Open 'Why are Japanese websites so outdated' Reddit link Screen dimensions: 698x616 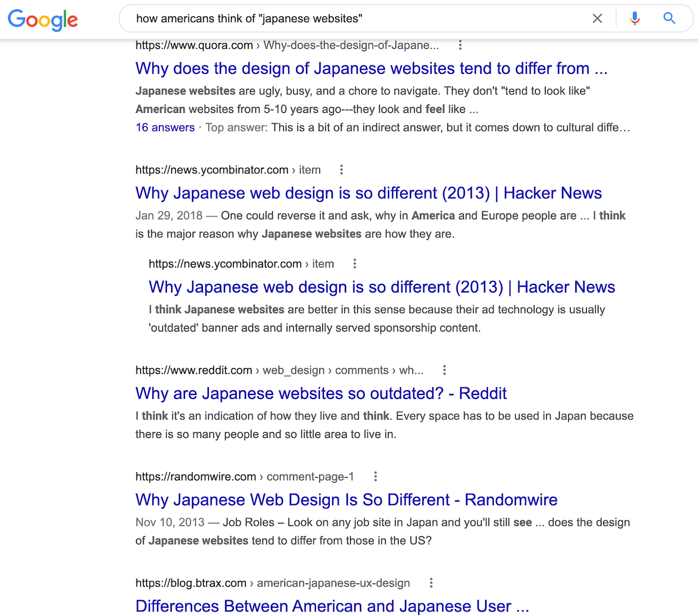(x=320, y=393)
